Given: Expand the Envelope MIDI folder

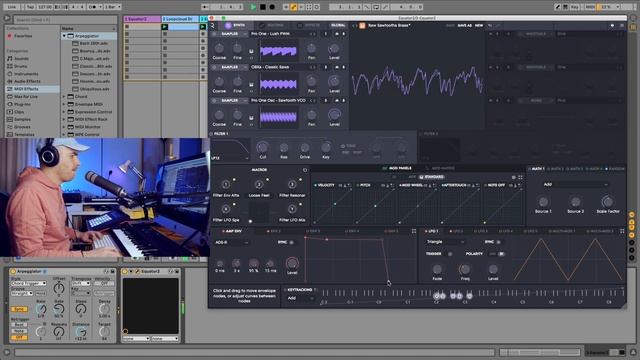Looking at the screenshot, I should coord(64,104).
